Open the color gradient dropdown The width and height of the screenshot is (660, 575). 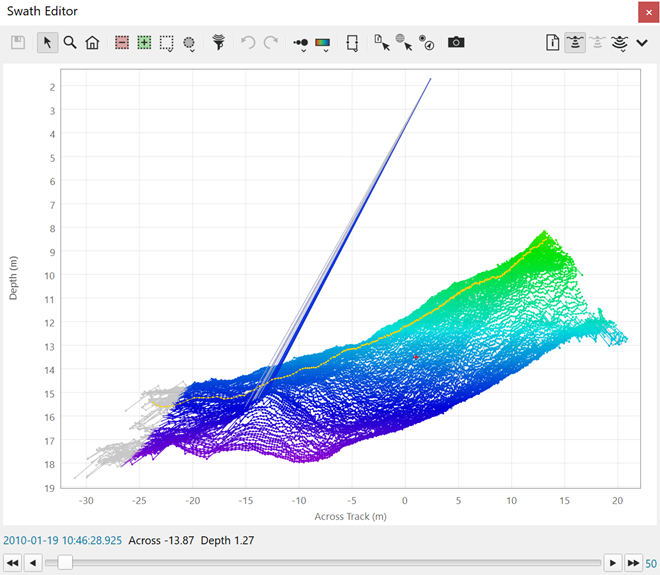click(323, 45)
